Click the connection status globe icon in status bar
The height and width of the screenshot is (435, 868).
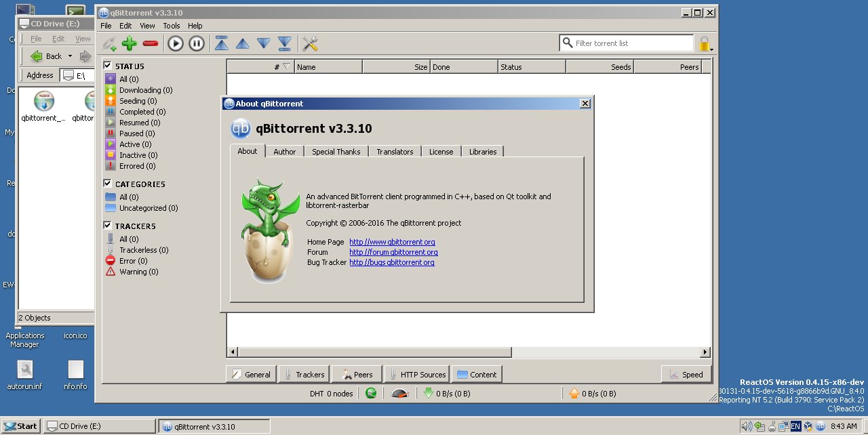371,393
